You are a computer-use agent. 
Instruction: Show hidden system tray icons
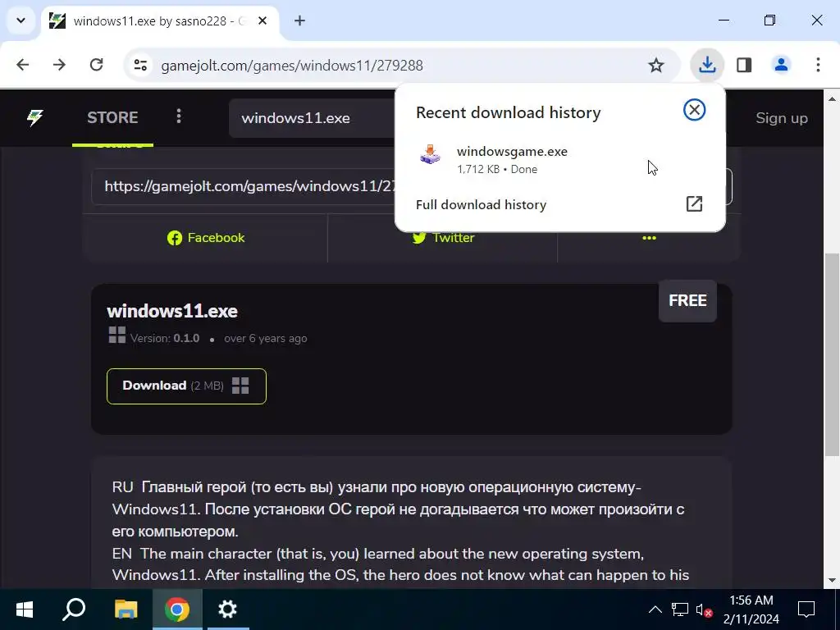655,609
